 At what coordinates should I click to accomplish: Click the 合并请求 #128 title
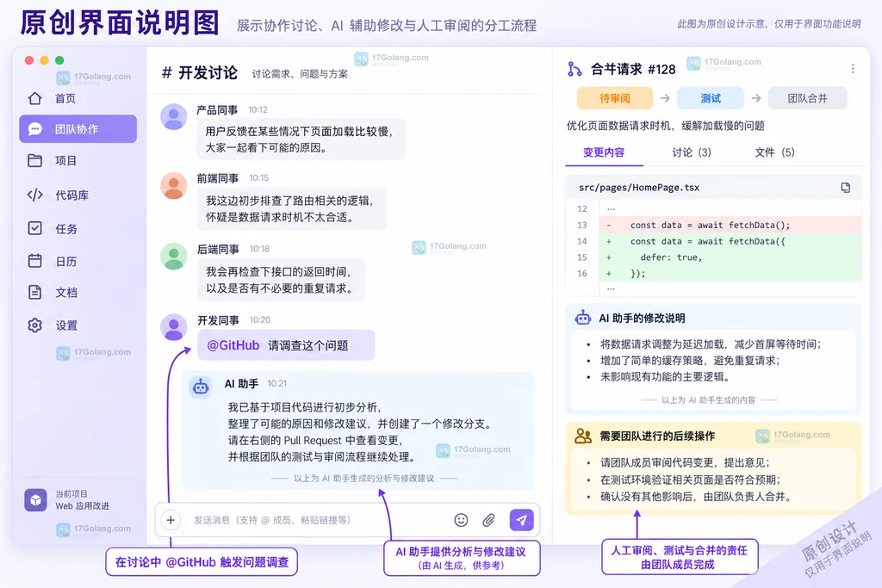pos(633,69)
